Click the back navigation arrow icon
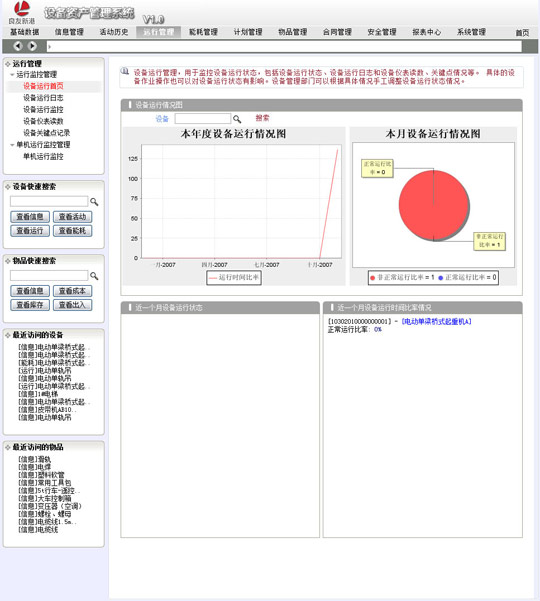This screenshot has width=540, height=601. pos(18,46)
